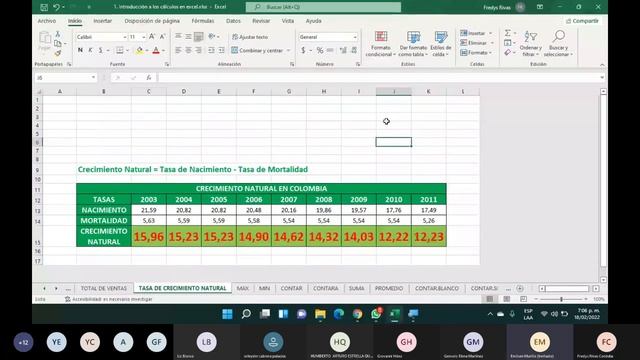
Task: Open Dar formato como tabla
Action: tap(413, 44)
